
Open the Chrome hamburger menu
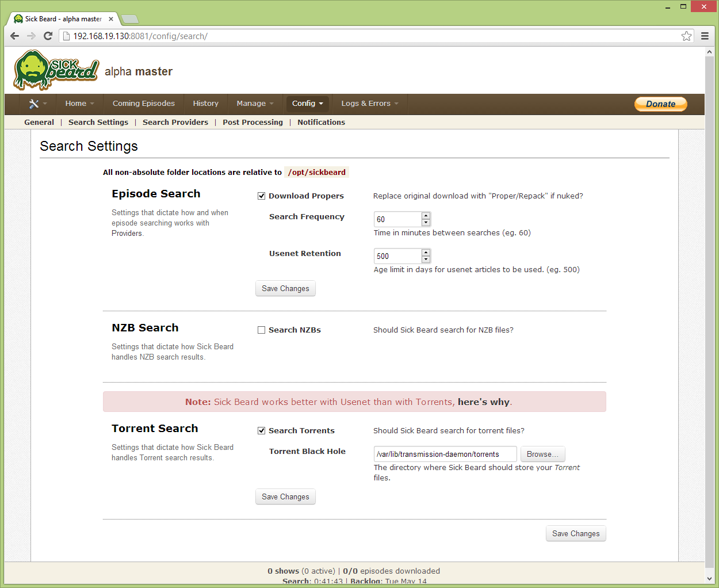[x=705, y=36]
